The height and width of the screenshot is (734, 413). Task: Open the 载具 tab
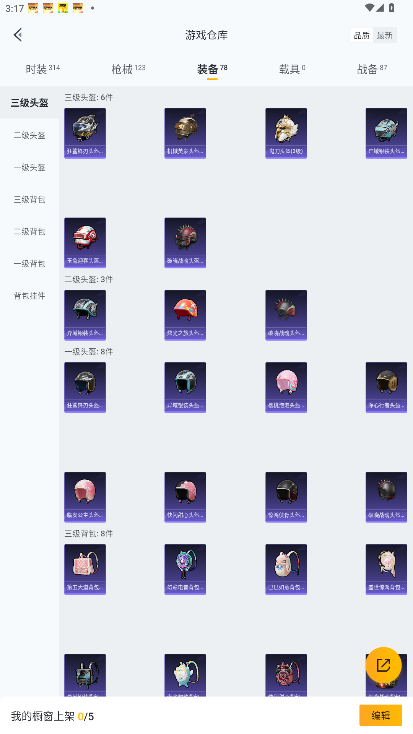(x=292, y=69)
